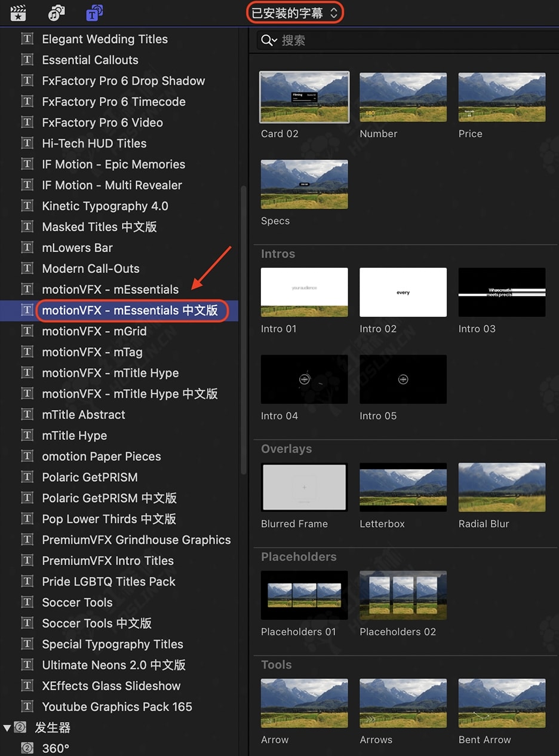Screen dimensions: 559x756
Task: Select the Intro 05 thumbnail
Action: tap(403, 379)
